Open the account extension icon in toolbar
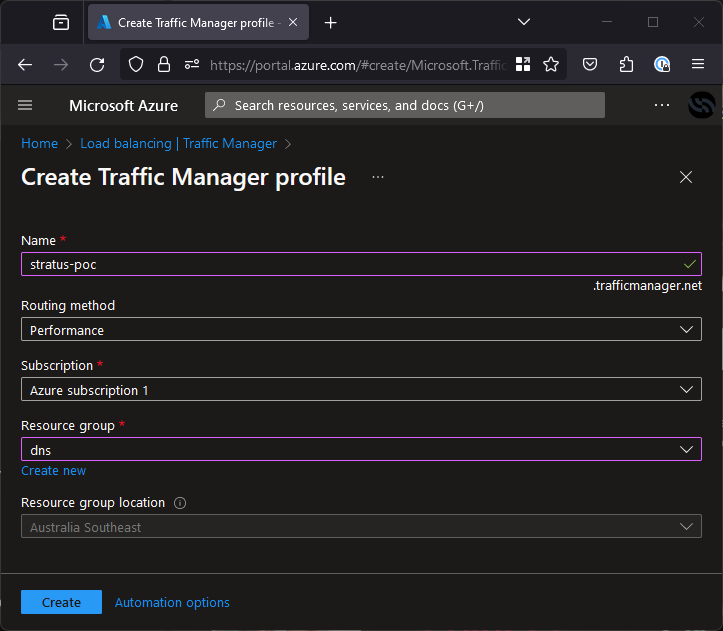 point(662,65)
